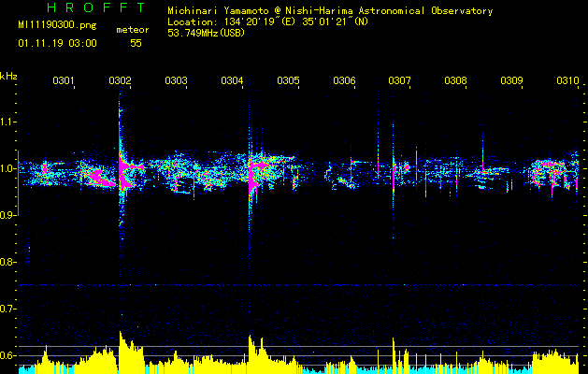This screenshot has width=588, height=374.
Task: Click the 0302 time marker
Action: pyautogui.click(x=120, y=81)
